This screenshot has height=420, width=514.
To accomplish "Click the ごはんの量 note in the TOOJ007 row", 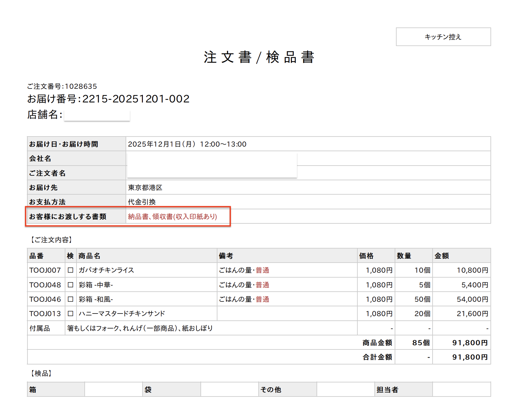I will pyautogui.click(x=244, y=270).
